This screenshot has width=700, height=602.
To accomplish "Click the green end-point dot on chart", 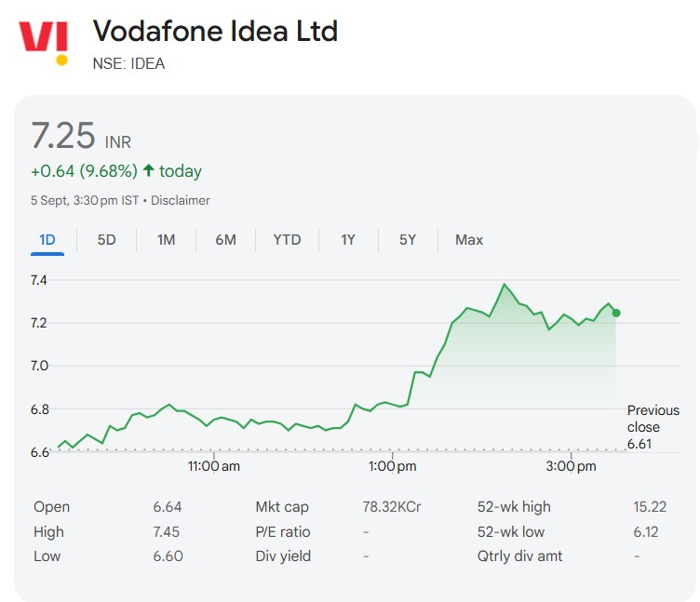I will pos(616,313).
